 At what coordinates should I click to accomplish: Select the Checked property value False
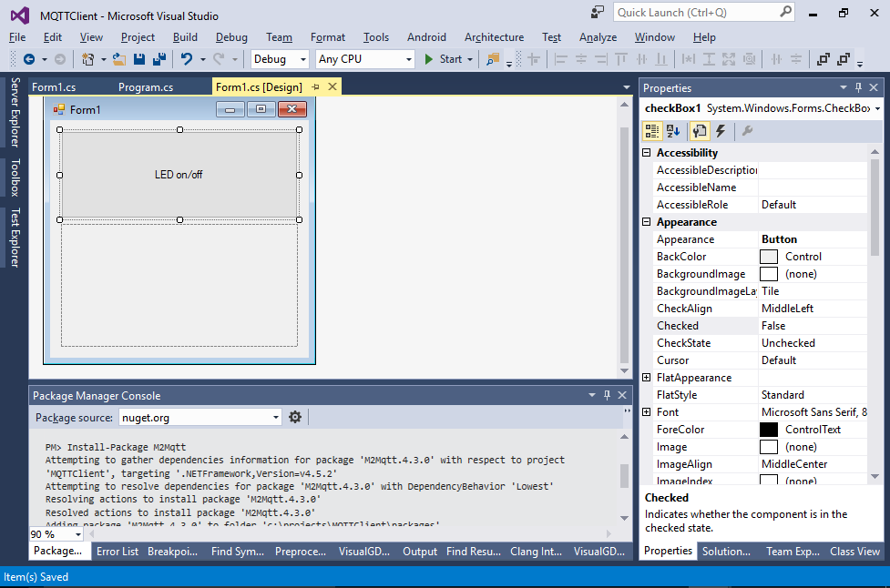coord(813,326)
